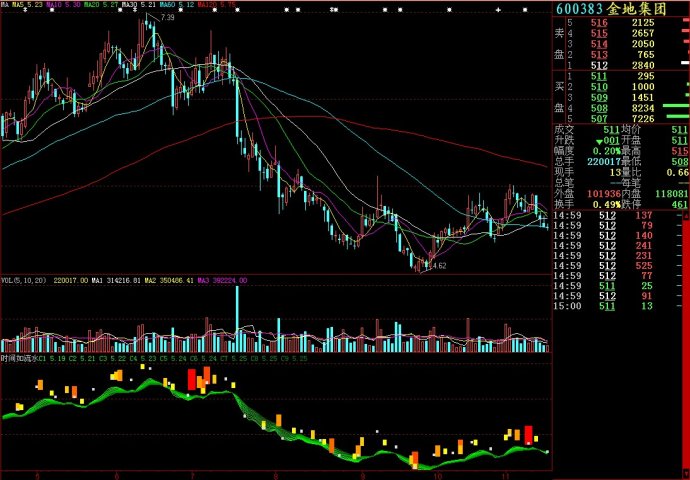
Task: Click the tick volume 137
Action: (x=643, y=215)
